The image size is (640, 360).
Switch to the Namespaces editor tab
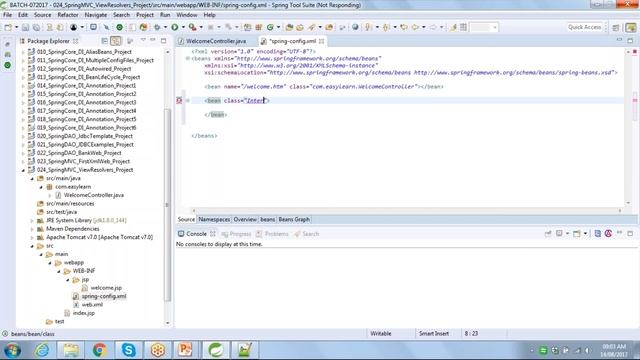[214, 220]
